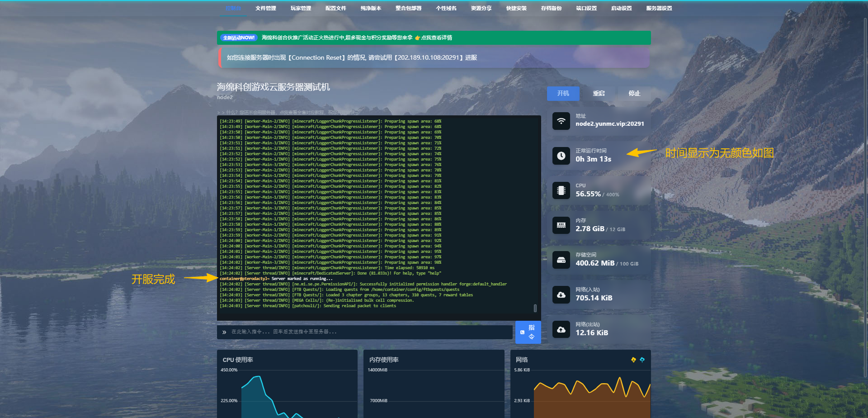Click the WiFi address icon
Viewport: 868px width, 418px height.
pos(561,121)
